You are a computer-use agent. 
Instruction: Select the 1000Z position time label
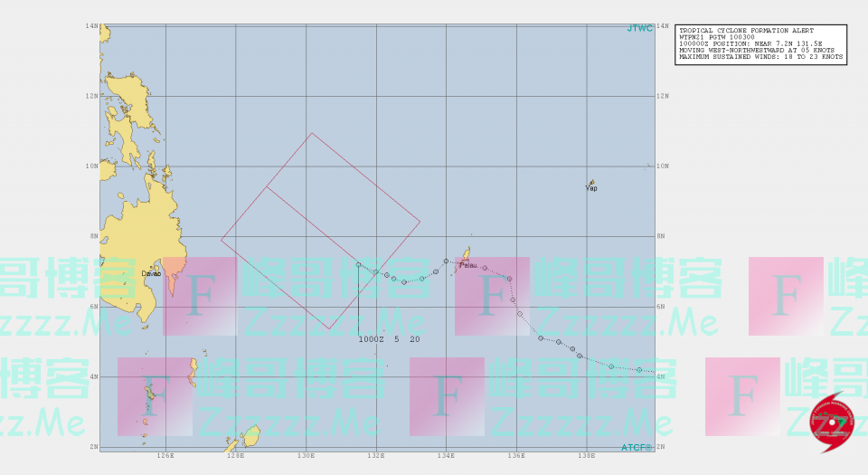tap(371, 339)
